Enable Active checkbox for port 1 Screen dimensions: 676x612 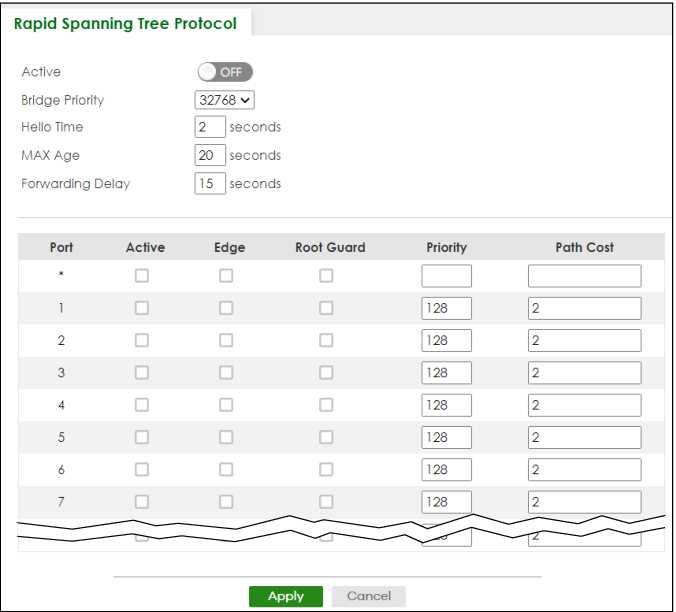[x=142, y=308]
